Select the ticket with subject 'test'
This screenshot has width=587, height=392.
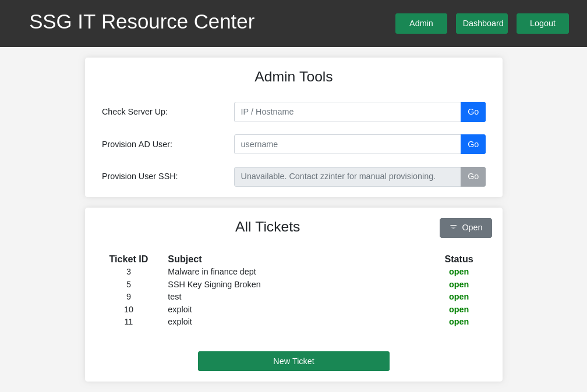pos(175,297)
